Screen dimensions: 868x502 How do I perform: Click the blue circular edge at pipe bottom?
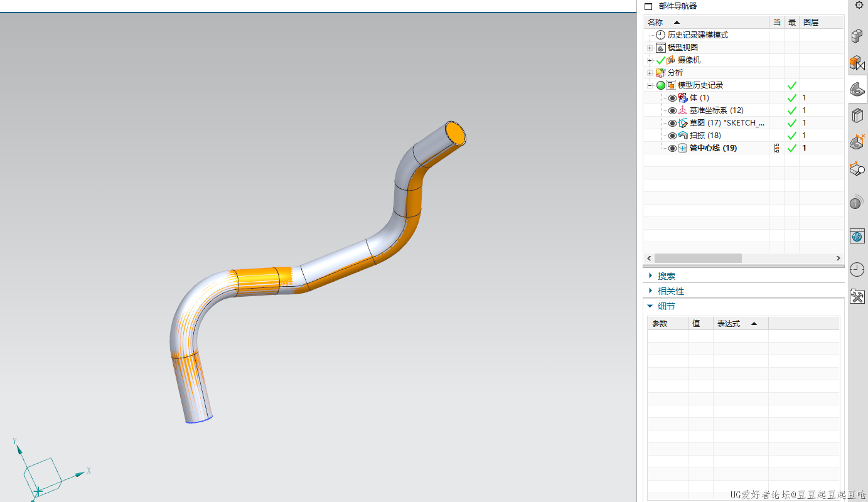199,420
